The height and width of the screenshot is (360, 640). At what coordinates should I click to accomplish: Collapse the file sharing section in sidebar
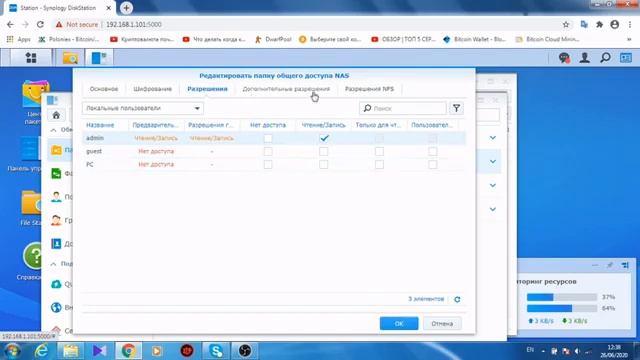pyautogui.click(x=53, y=130)
